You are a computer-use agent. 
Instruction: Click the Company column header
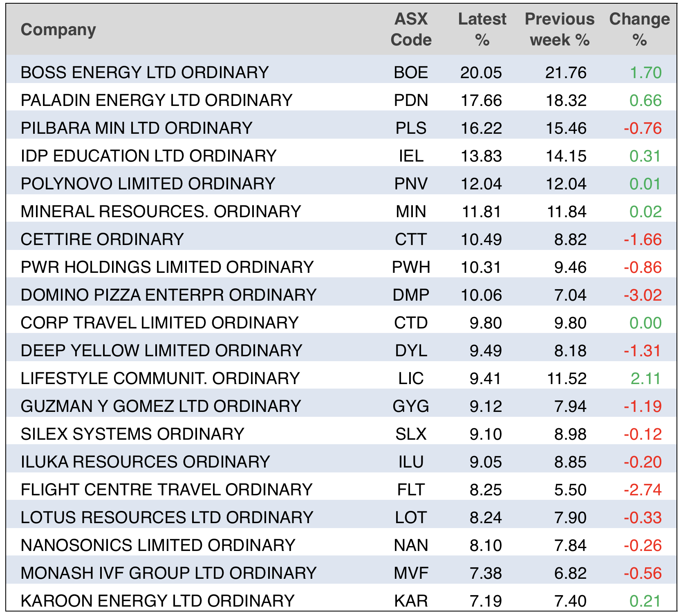tap(58, 30)
